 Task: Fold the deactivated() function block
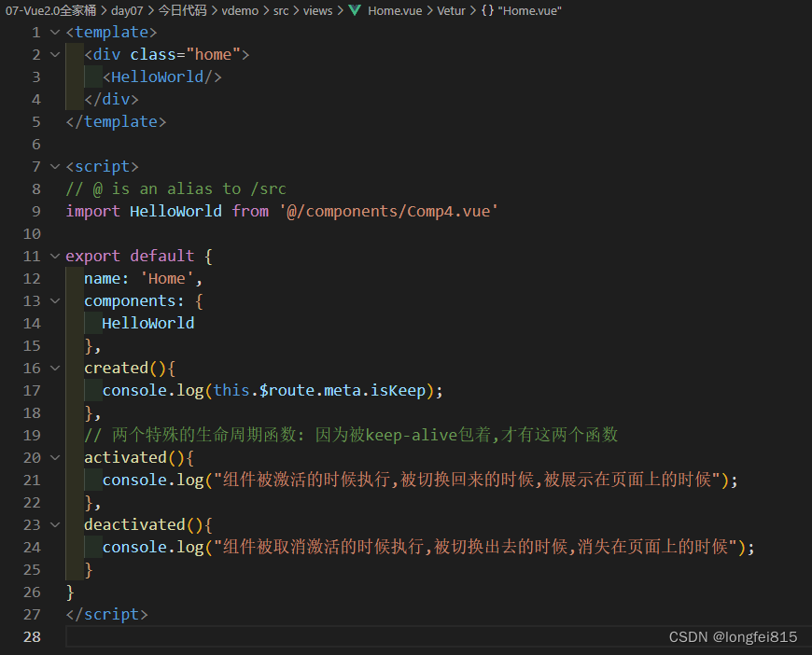click(55, 525)
